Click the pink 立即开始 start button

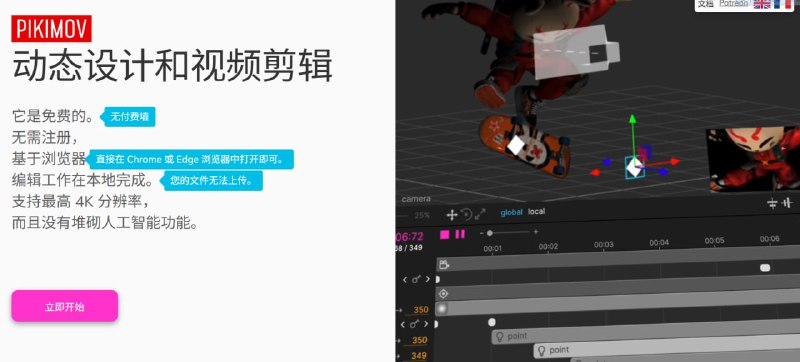(65, 306)
